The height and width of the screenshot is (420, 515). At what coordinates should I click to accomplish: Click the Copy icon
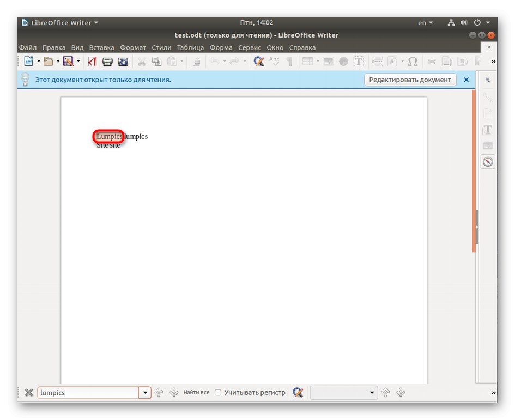coord(156,62)
